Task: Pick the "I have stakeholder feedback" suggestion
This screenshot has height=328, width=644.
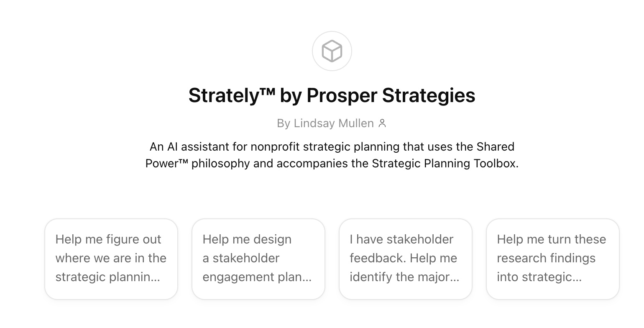Action: pos(406,259)
